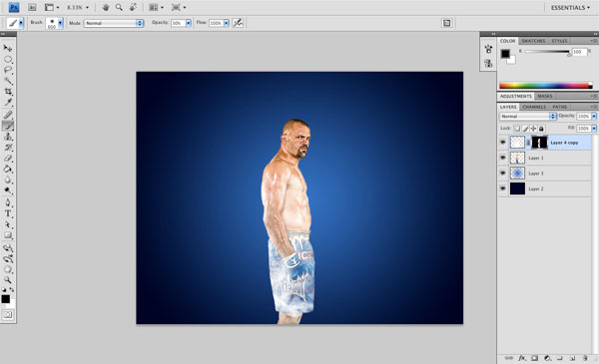
Task: Switch to the Adjustments tab
Action: pos(516,96)
